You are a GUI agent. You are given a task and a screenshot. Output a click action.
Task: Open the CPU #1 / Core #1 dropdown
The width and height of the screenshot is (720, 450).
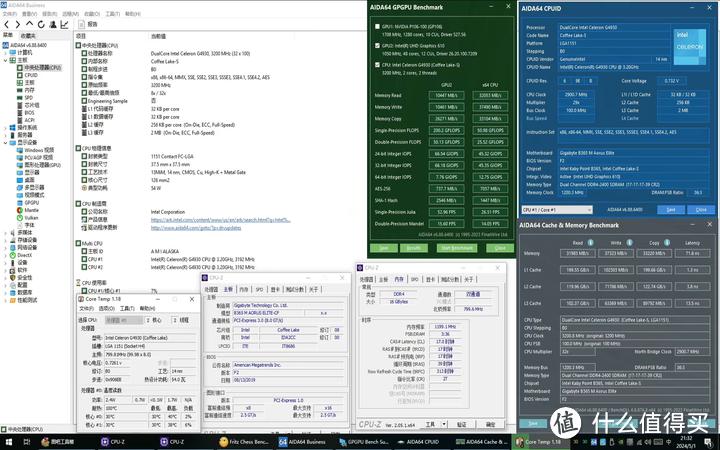pos(558,210)
